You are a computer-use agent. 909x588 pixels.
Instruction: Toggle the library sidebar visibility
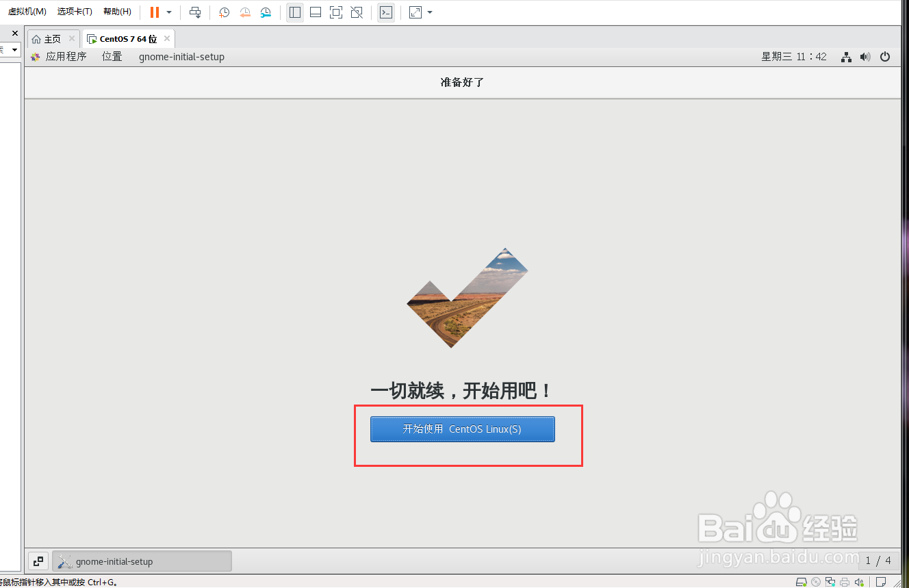[295, 12]
